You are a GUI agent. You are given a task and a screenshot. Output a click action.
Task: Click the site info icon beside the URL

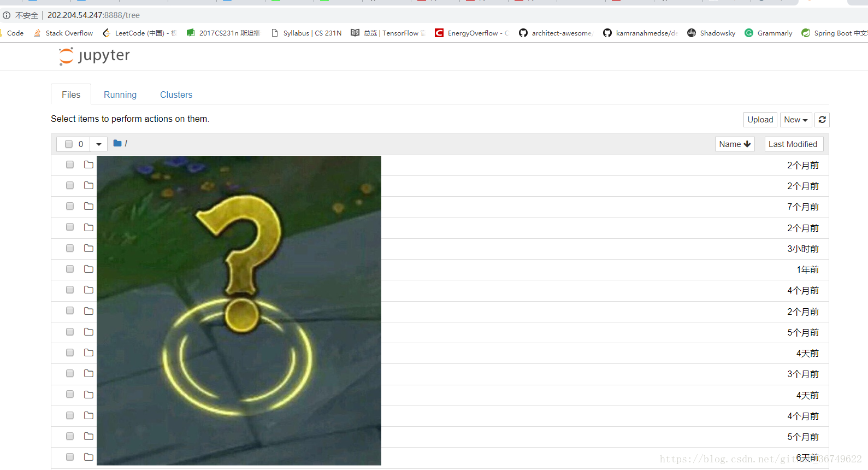pos(7,15)
